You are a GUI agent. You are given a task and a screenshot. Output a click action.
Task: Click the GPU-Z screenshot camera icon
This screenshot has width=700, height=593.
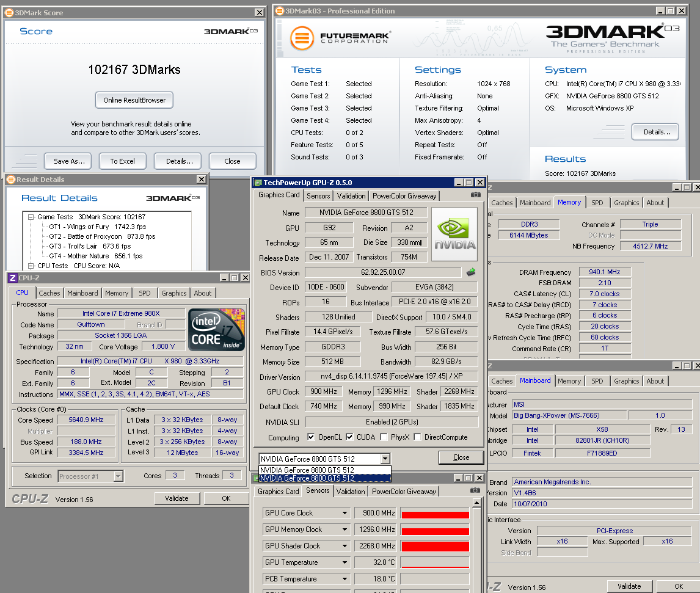476,195
